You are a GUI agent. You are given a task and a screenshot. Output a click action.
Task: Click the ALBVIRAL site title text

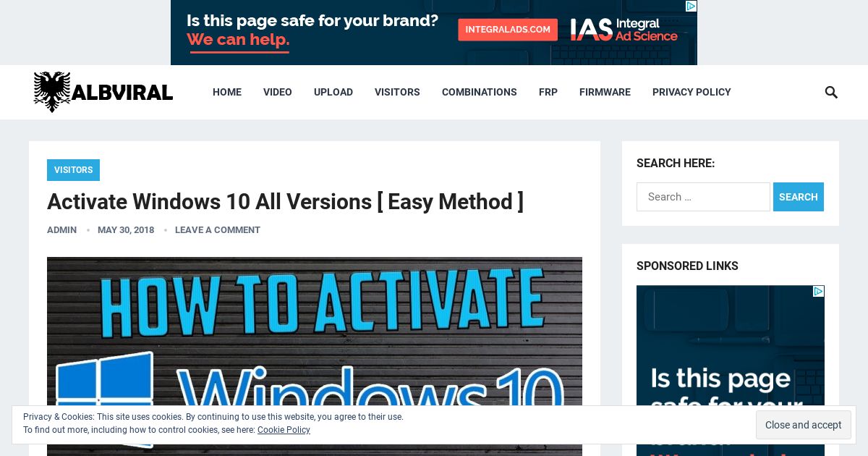click(x=122, y=93)
